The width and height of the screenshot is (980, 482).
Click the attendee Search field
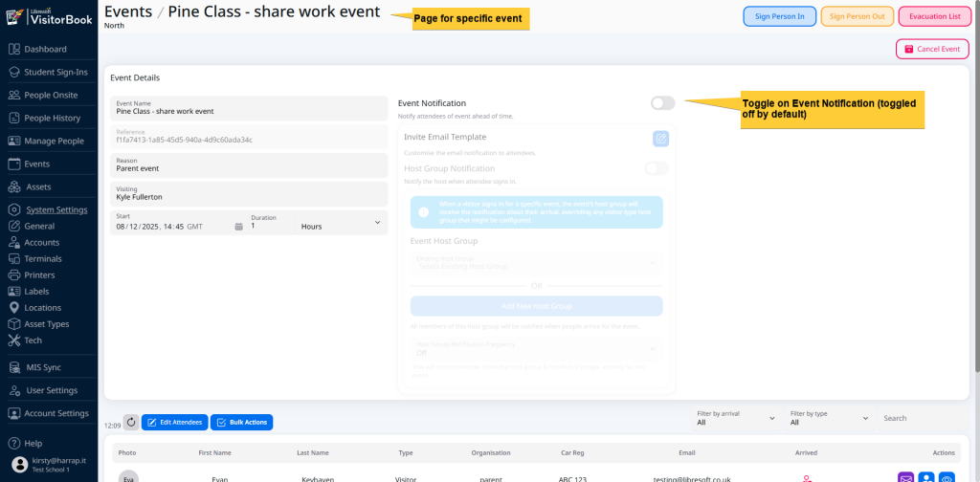point(924,418)
